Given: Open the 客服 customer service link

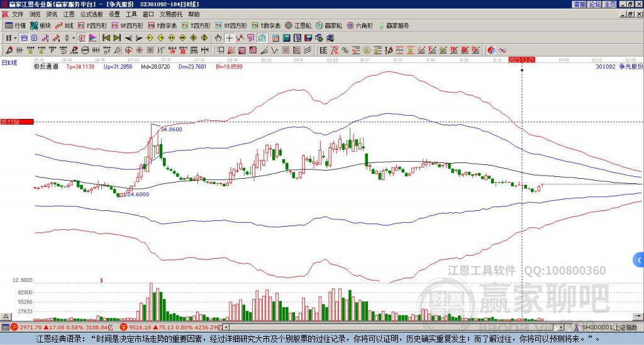Looking at the screenshot, I should 579,4.
